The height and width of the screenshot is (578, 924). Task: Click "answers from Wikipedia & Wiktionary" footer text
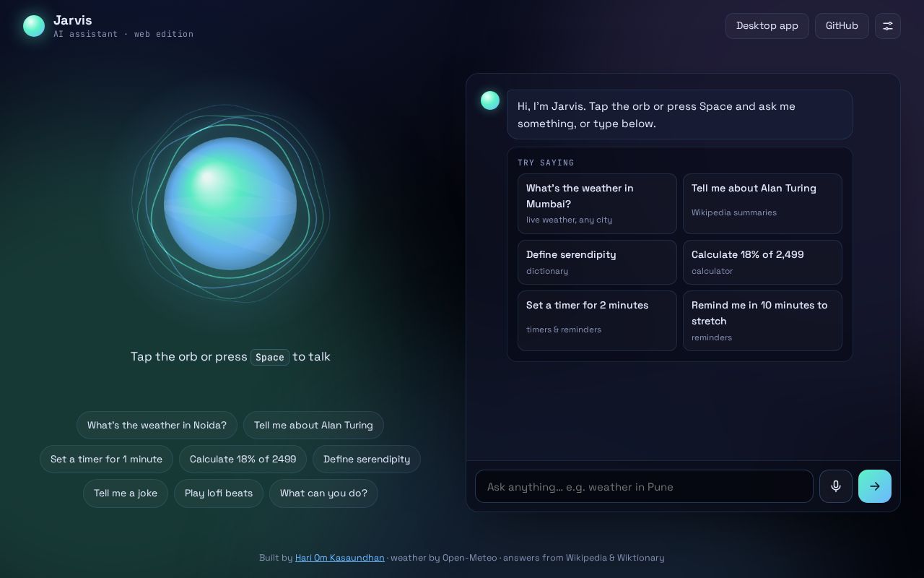583,558
